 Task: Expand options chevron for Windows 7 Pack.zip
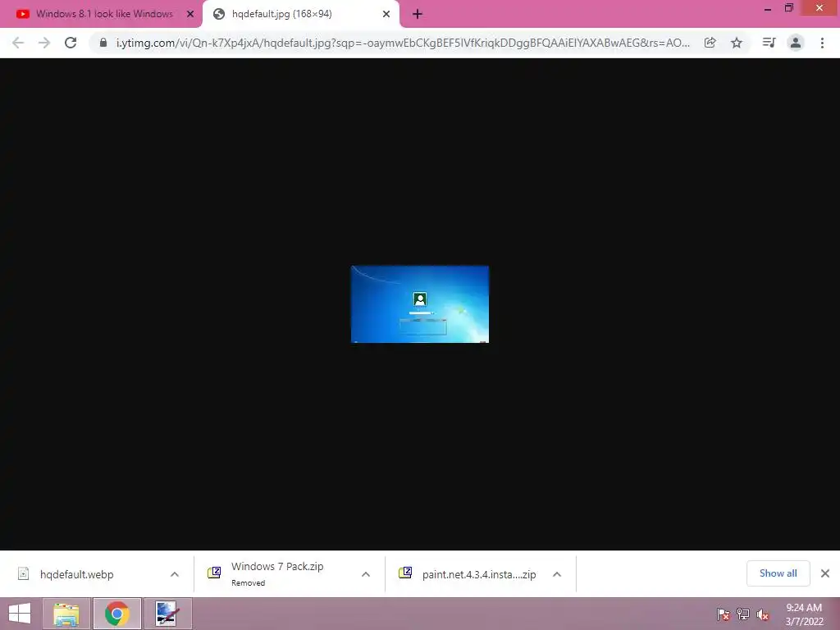[x=366, y=574]
